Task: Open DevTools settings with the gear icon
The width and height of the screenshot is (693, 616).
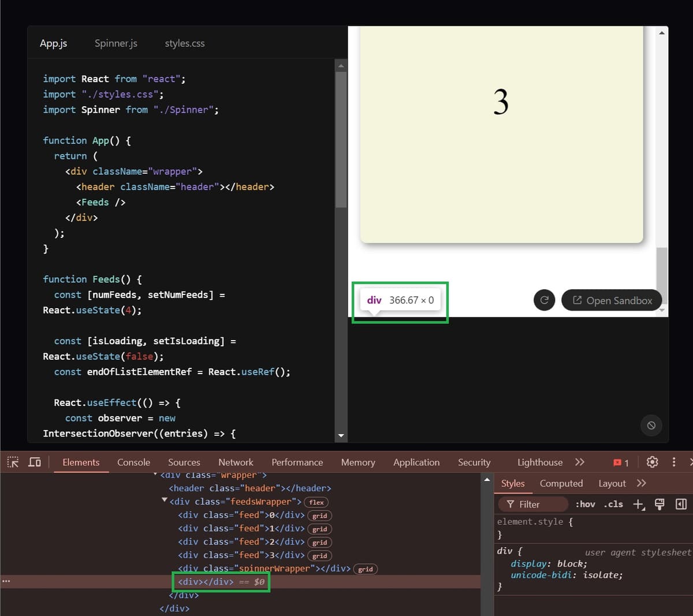Action: tap(652, 462)
